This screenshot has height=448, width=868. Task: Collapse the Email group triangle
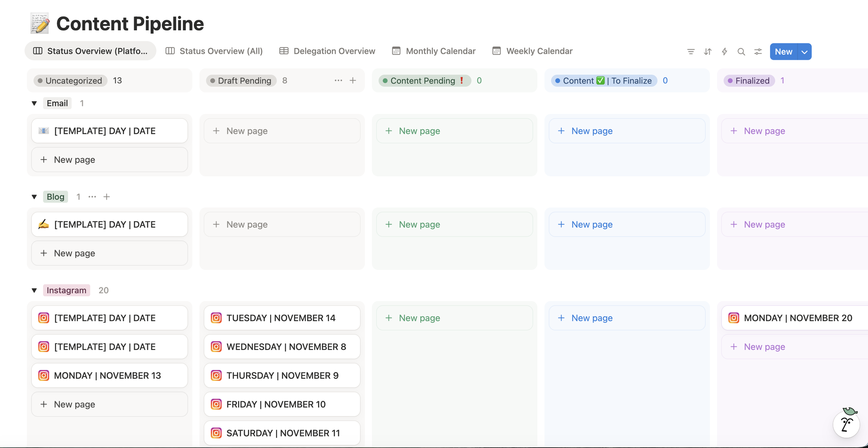(34, 103)
